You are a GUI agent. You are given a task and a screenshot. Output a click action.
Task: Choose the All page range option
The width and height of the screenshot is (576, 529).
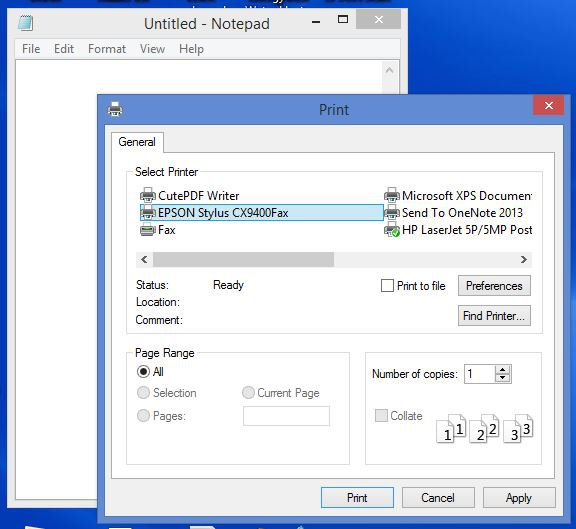[143, 371]
